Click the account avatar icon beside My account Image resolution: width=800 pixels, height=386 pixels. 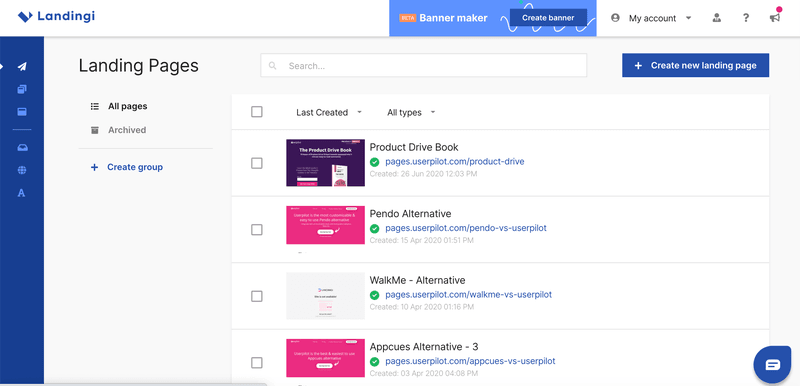coord(615,18)
